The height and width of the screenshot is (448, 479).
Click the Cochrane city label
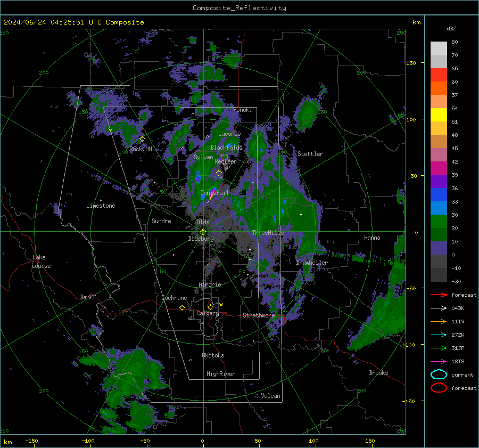point(174,298)
